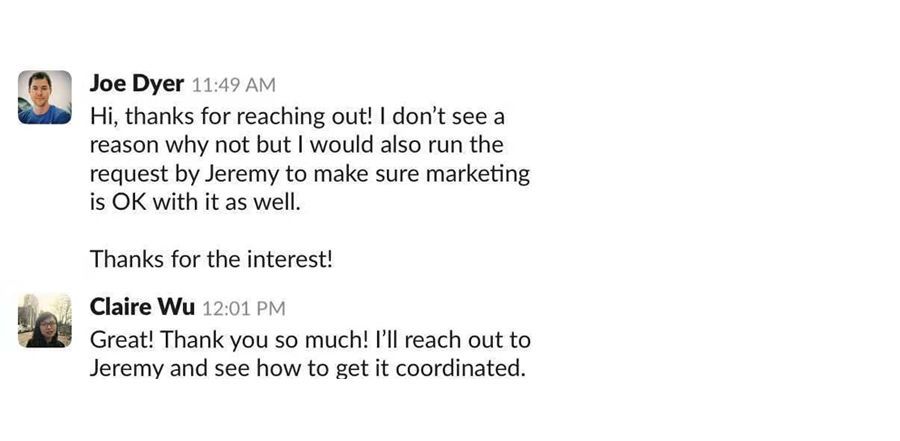Open Claire Wu's profile from her name
The height and width of the screenshot is (441, 900).
point(142,307)
